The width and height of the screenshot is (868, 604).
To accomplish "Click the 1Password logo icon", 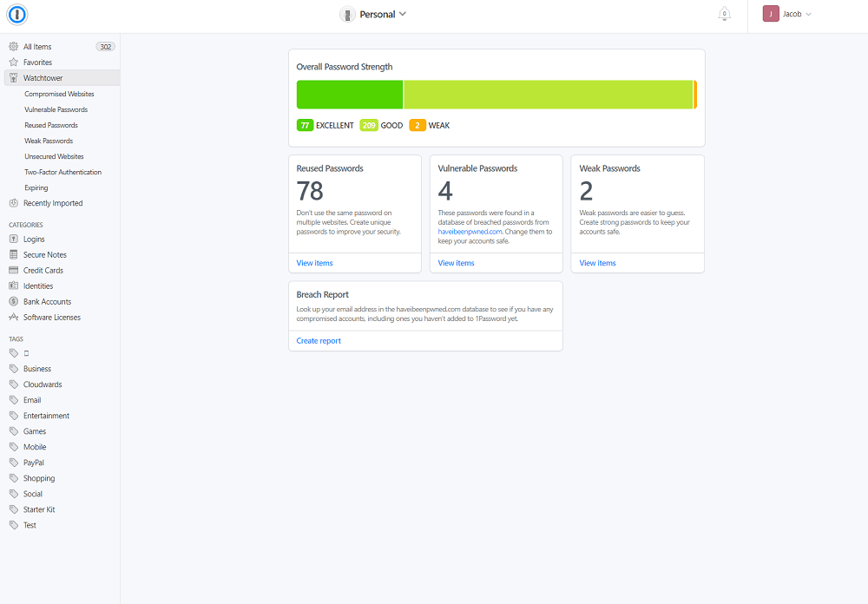I will (17, 15).
